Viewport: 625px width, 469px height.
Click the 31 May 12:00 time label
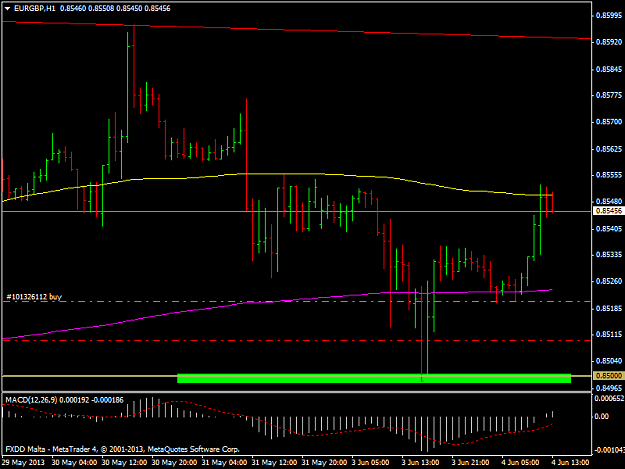coord(274,463)
